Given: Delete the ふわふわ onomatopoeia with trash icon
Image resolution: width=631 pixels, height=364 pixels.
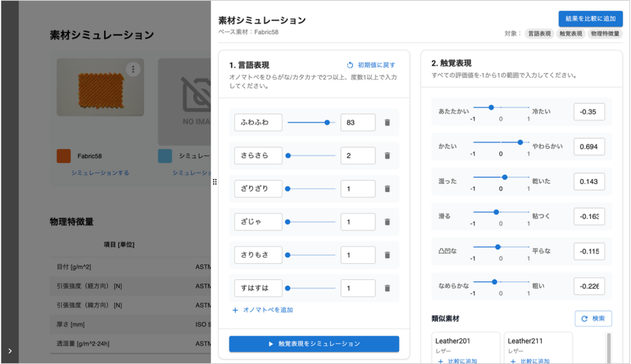Looking at the screenshot, I should [387, 122].
